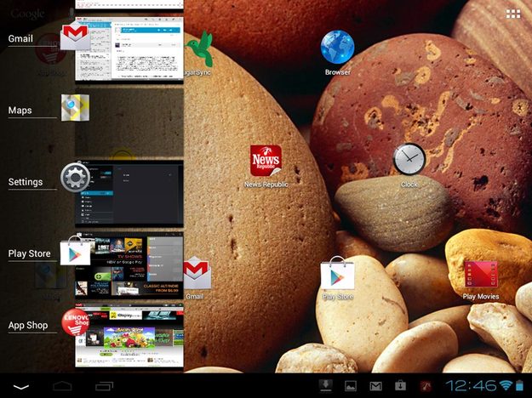Select the Play Store recent app thumbnail
The image size is (532, 398).
coord(129,265)
